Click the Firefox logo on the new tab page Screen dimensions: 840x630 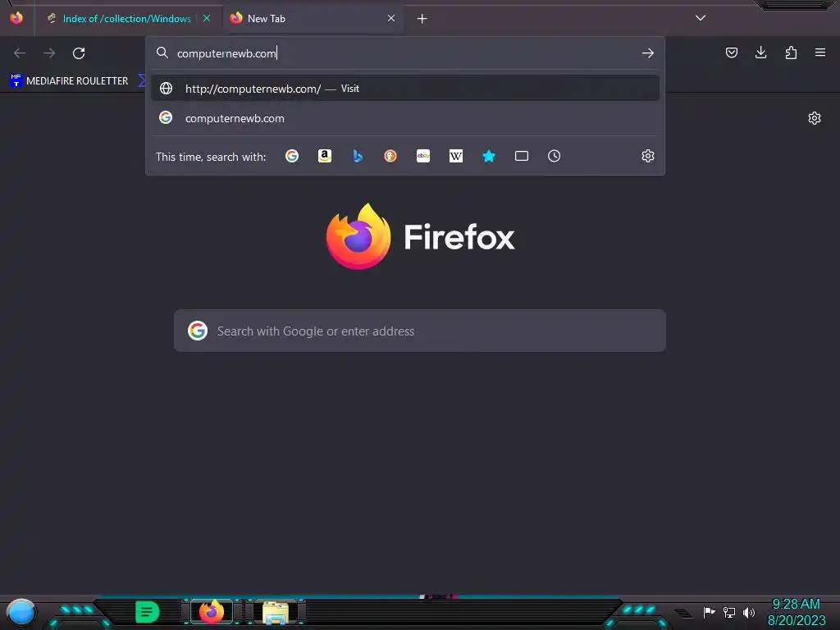point(358,236)
